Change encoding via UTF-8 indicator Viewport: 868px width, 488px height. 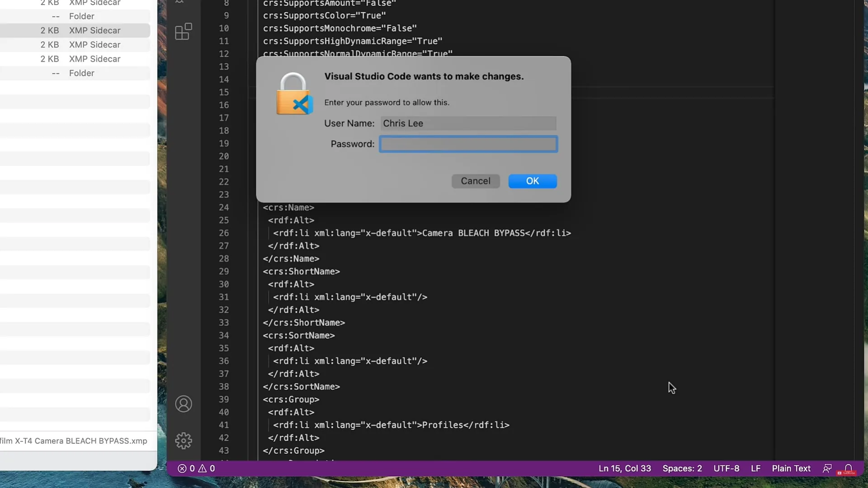coord(726,469)
